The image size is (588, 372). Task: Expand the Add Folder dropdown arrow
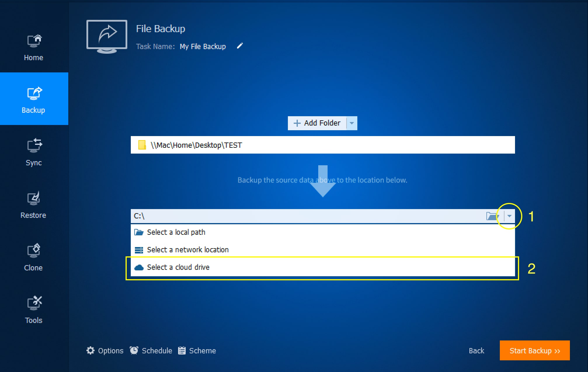click(x=352, y=123)
